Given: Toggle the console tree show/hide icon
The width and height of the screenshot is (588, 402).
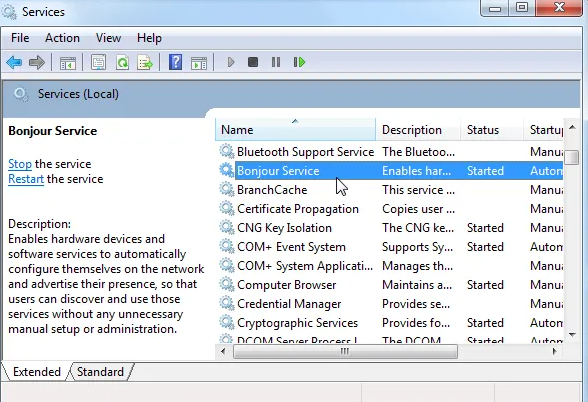Looking at the screenshot, I should [x=68, y=62].
